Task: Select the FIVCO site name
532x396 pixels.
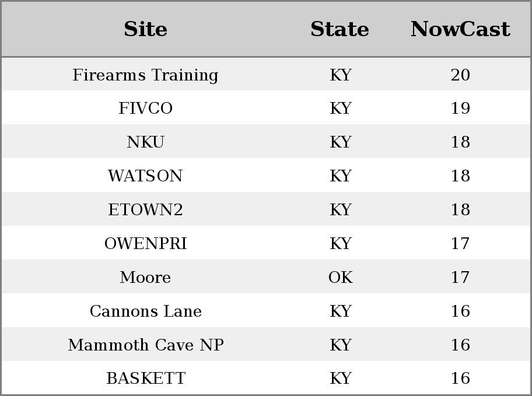Action: tap(145, 108)
